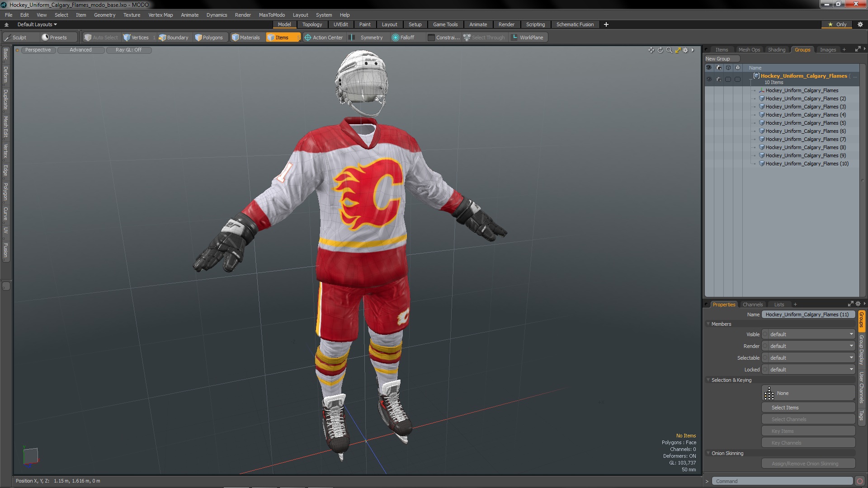
Task: Open viewport settings gear icon
Action: [x=685, y=50]
